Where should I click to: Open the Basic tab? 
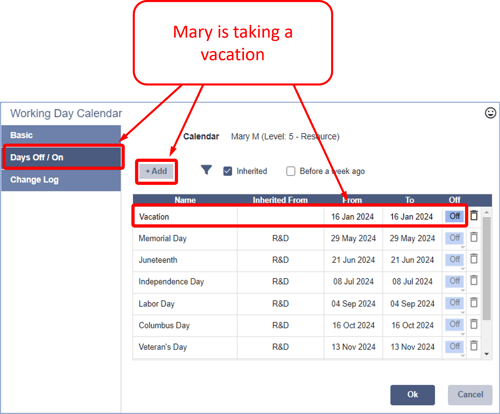click(61, 135)
